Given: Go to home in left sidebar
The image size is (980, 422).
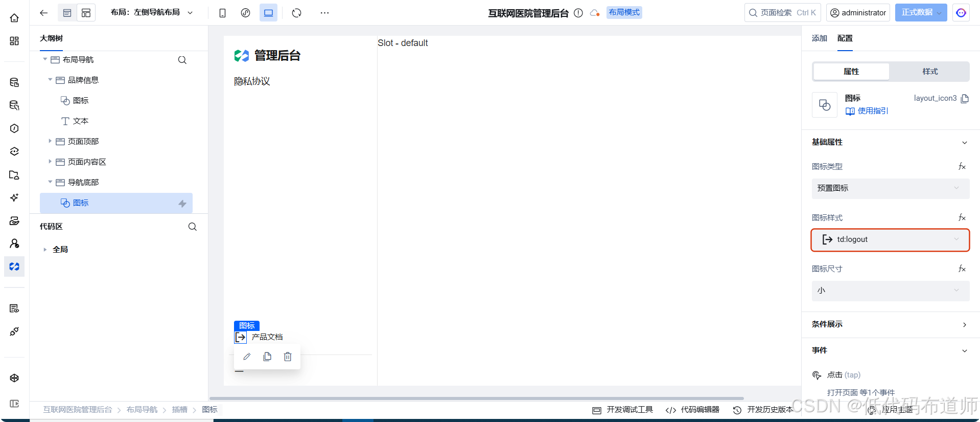Looking at the screenshot, I should pos(14,18).
